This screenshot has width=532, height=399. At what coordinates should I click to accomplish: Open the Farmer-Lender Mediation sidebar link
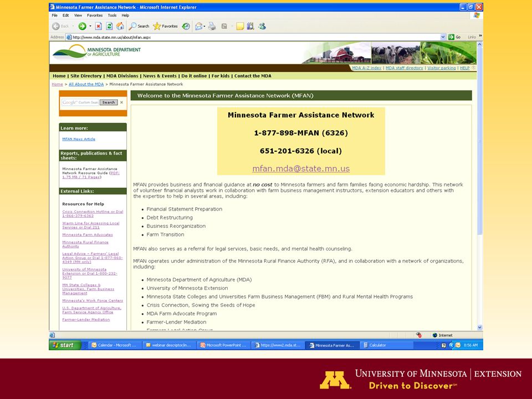(x=86, y=320)
